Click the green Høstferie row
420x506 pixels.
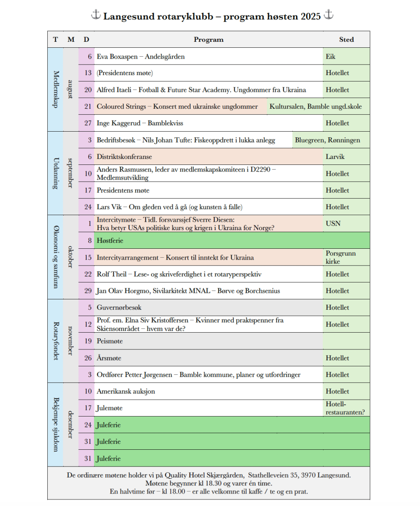[232, 241]
